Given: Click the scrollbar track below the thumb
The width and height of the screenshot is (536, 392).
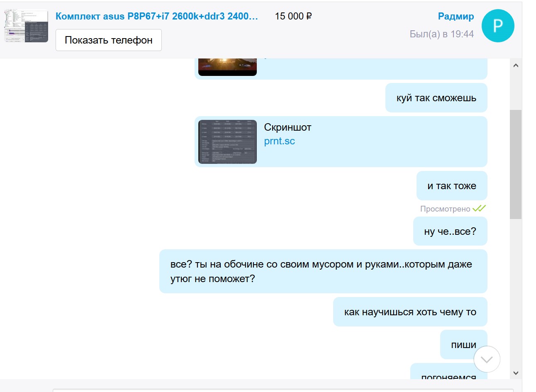Looking at the screenshot, I should point(516,290).
